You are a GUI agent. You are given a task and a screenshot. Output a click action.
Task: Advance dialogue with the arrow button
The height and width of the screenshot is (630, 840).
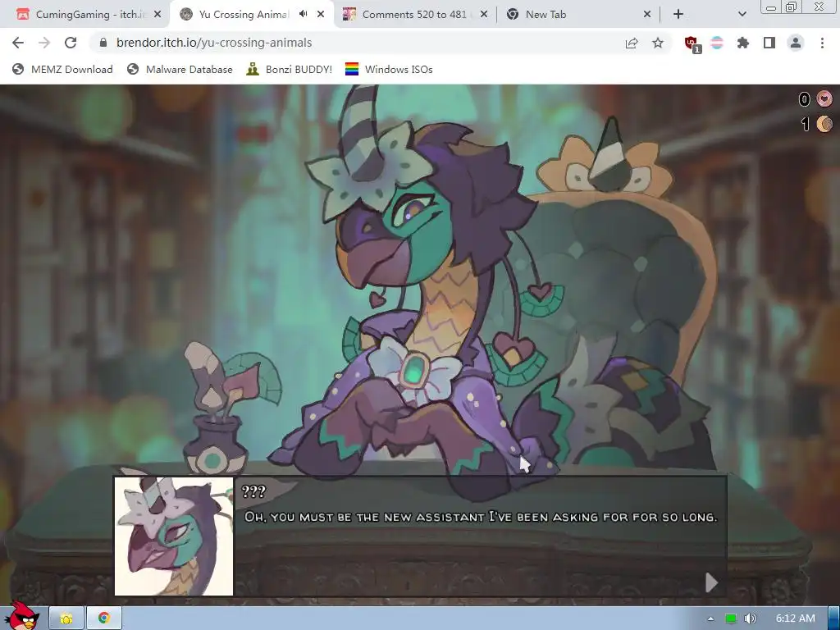coord(711,582)
